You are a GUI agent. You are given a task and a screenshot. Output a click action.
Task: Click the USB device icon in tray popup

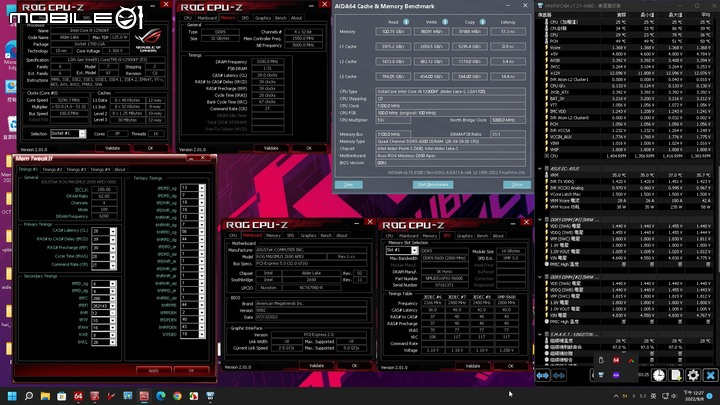[x=601, y=360]
